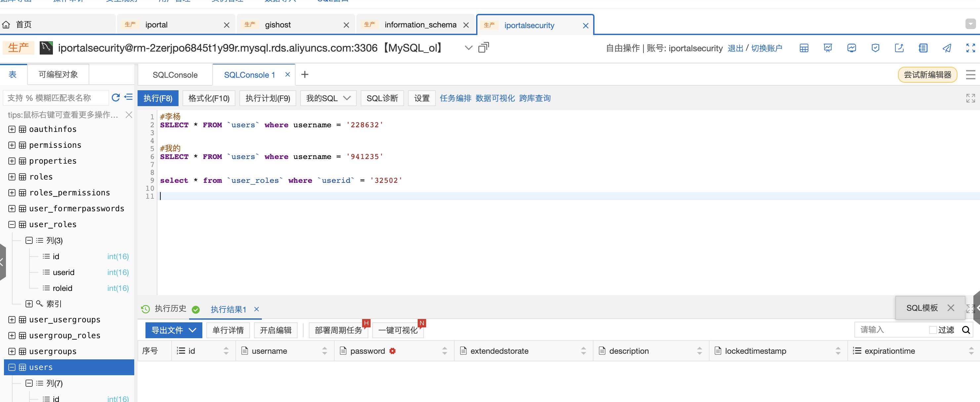Click the paper plane send icon top right
This screenshot has height=402, width=980.
click(947, 48)
